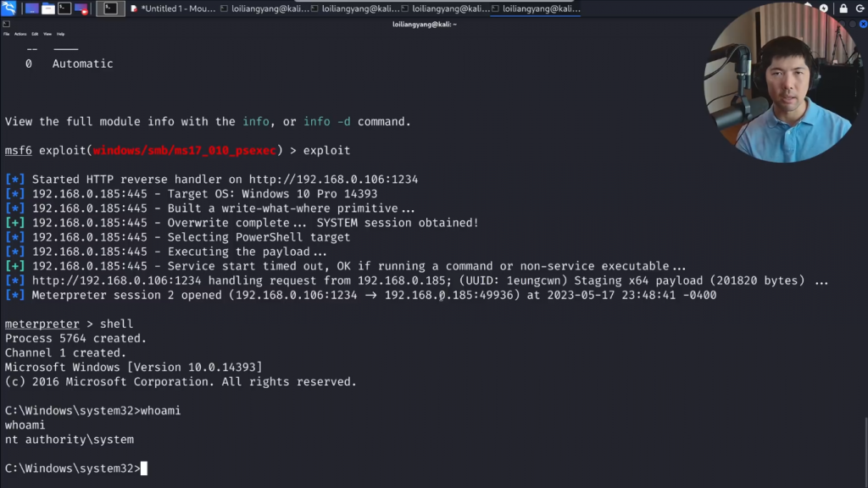Click the 'SYSTEM session obtained!' line

242,223
